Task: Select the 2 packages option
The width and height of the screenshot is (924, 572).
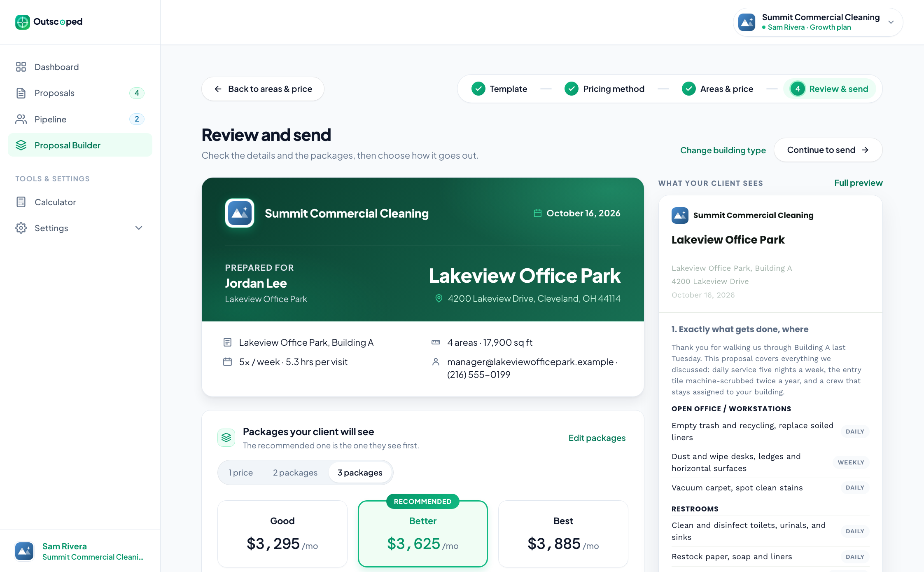Action: (295, 473)
